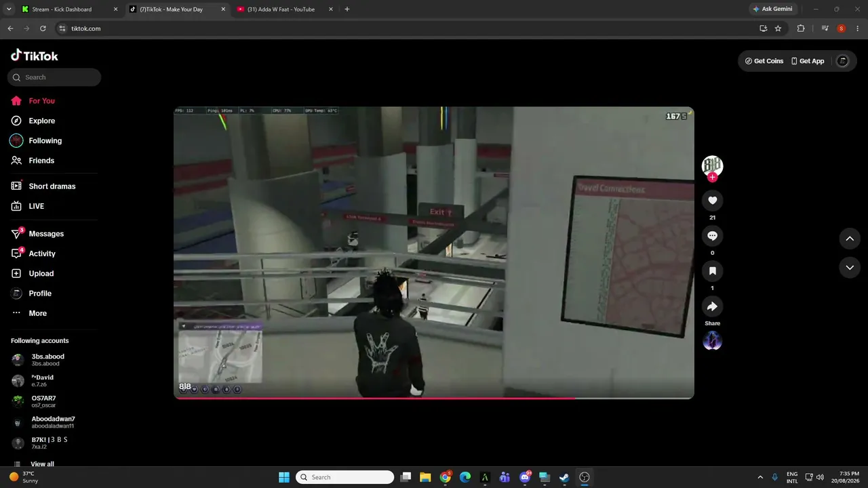Open the TikTok logo home link

pyautogui.click(x=35, y=56)
